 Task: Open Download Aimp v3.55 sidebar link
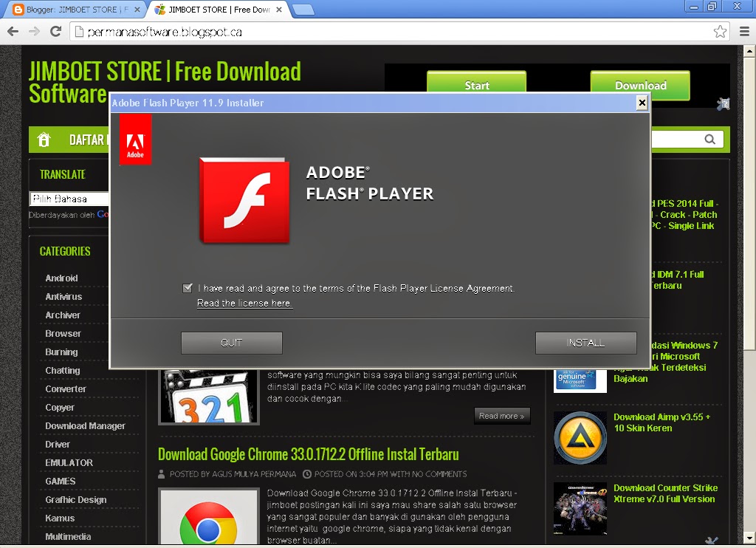coord(661,422)
